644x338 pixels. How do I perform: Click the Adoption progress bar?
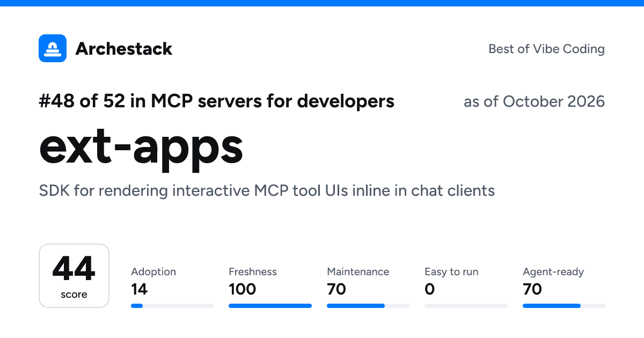[x=172, y=306]
